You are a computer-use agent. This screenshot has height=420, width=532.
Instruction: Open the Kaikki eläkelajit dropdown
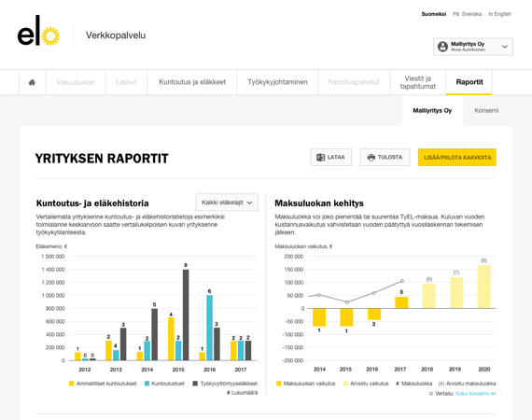(227, 203)
